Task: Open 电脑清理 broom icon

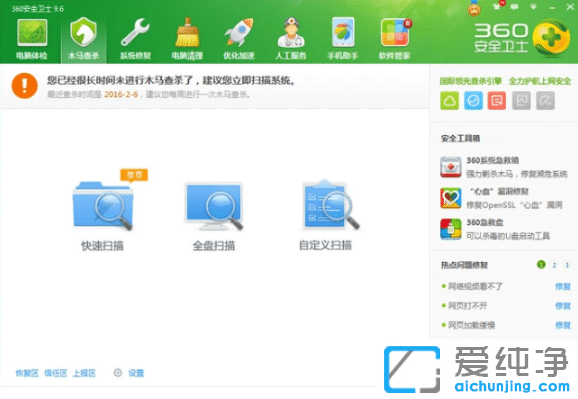Action: [x=187, y=39]
